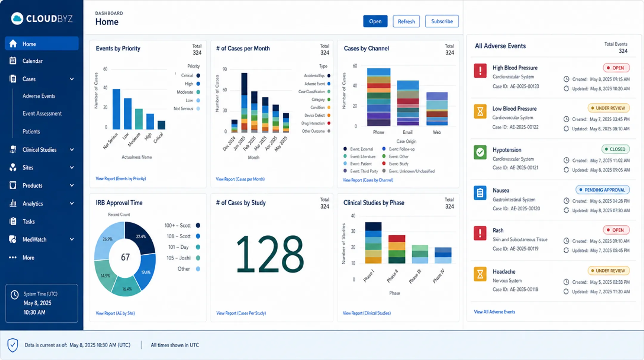This screenshot has width=644, height=360.
Task: Click the Open button
Action: coord(375,21)
